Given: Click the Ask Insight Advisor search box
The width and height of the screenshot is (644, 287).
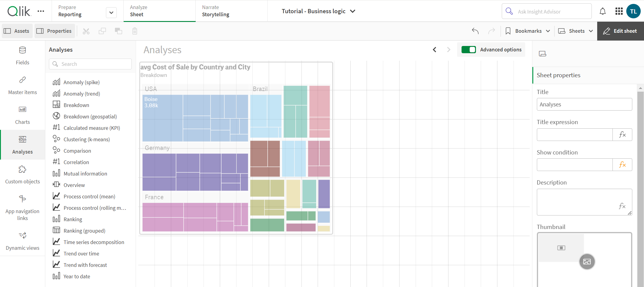Looking at the screenshot, I should coord(546,11).
